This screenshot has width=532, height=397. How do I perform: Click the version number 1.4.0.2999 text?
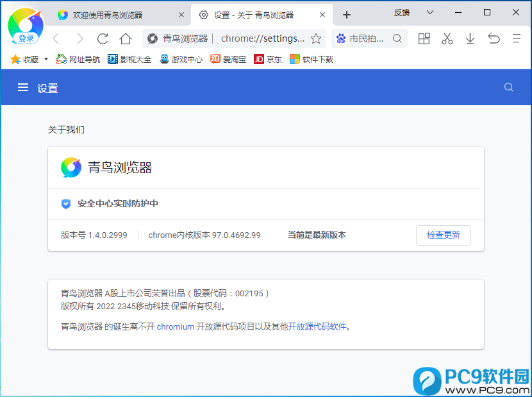click(108, 235)
